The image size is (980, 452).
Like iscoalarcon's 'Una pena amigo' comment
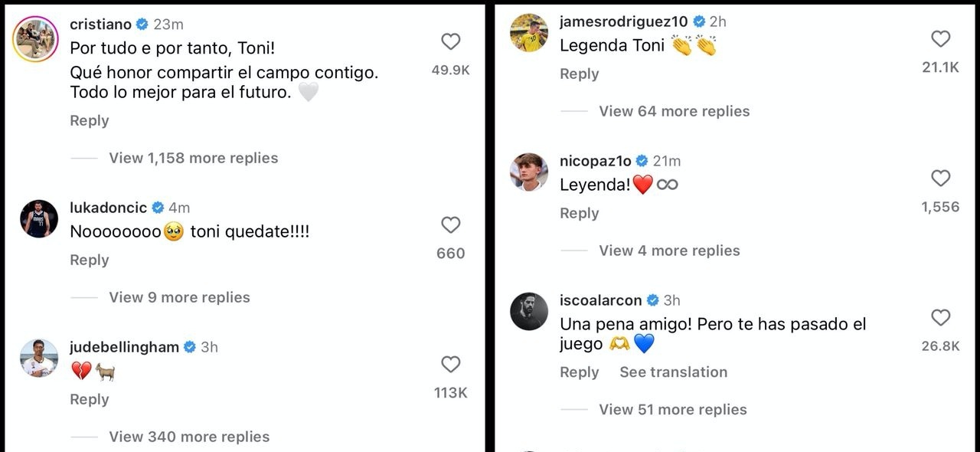(939, 318)
